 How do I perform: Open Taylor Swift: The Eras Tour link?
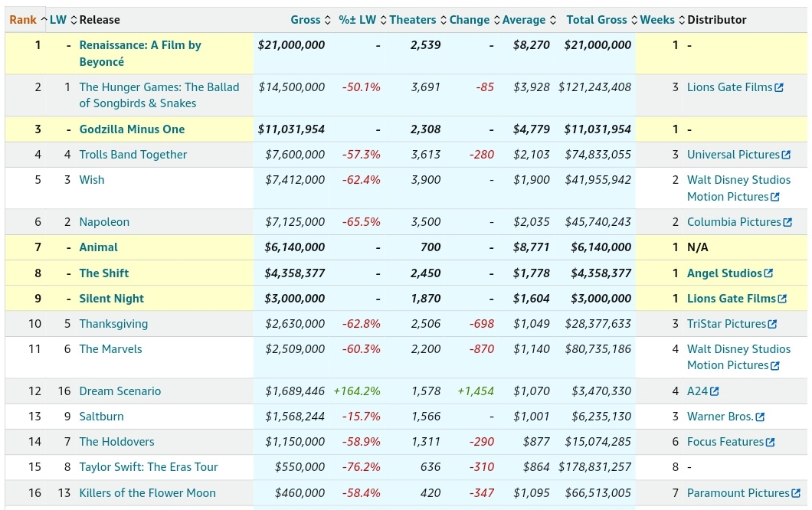coord(148,468)
